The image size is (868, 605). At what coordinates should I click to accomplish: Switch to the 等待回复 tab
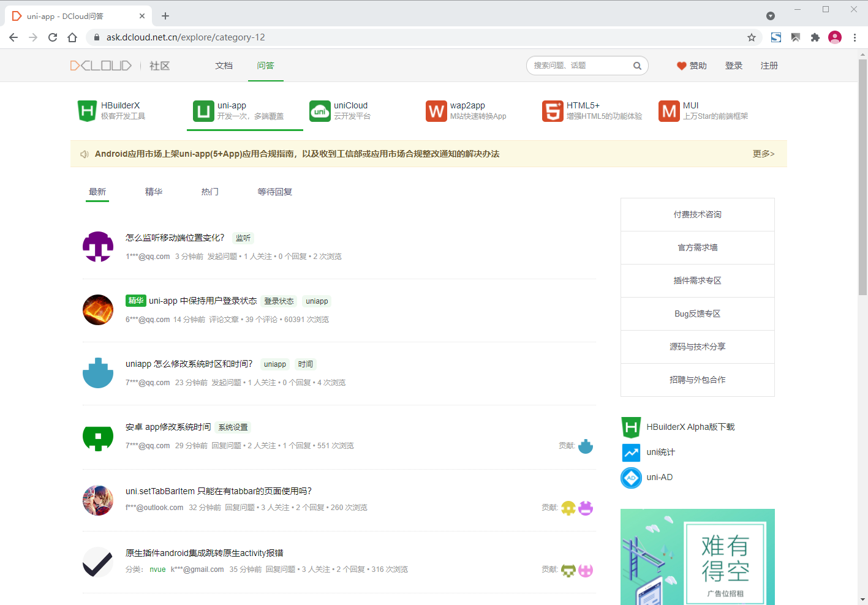coord(275,192)
